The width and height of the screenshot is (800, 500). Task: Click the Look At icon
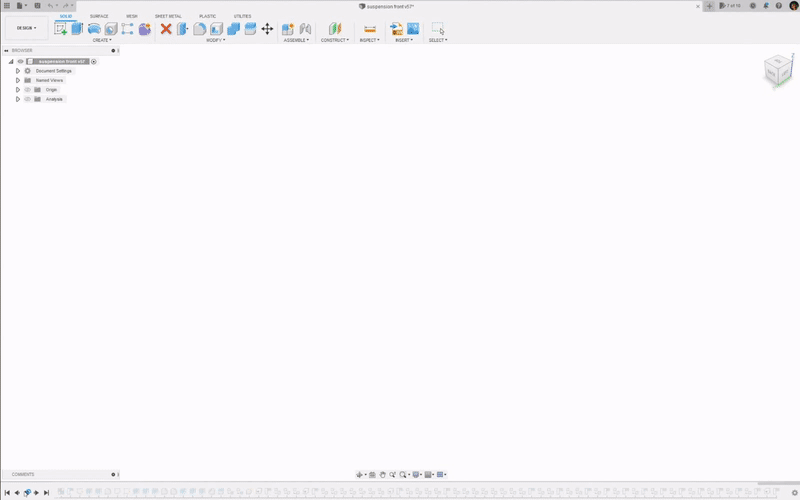tap(372, 474)
